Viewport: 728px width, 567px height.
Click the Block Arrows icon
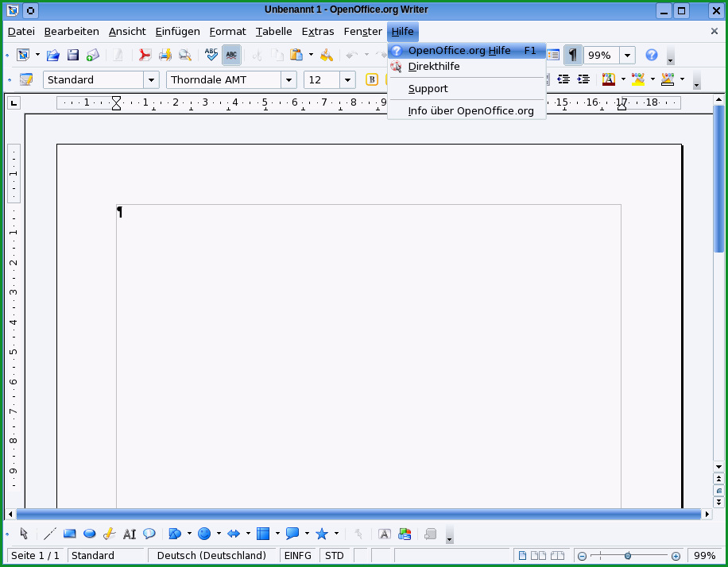pyautogui.click(x=234, y=534)
